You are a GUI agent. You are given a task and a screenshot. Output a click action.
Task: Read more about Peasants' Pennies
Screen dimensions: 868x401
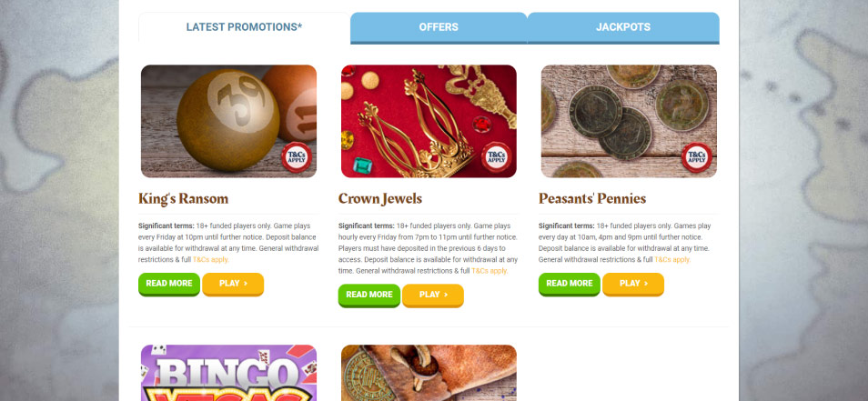click(x=569, y=284)
